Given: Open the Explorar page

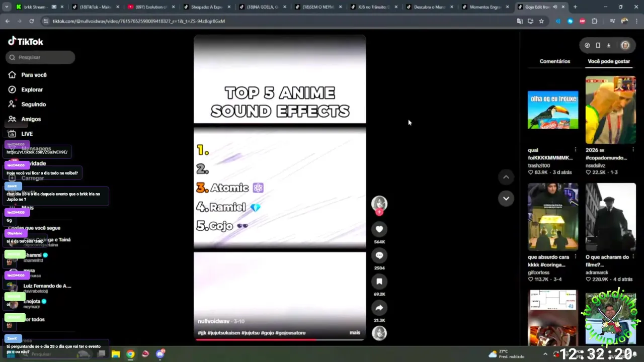Looking at the screenshot, I should coord(26,89).
